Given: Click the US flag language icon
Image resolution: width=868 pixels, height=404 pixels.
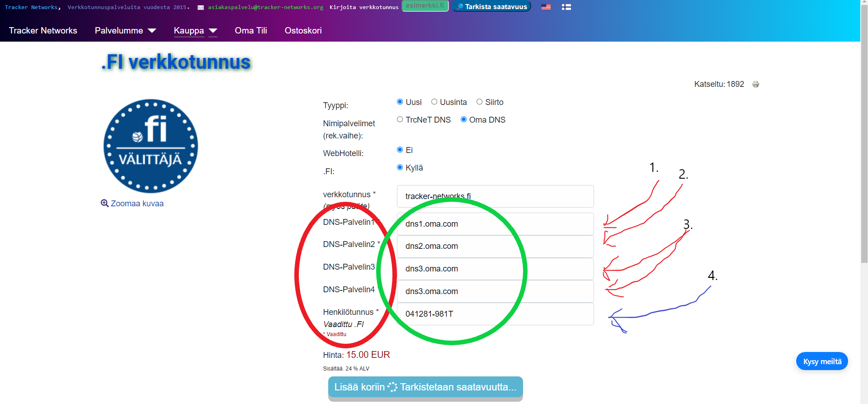Looking at the screenshot, I should point(546,7).
